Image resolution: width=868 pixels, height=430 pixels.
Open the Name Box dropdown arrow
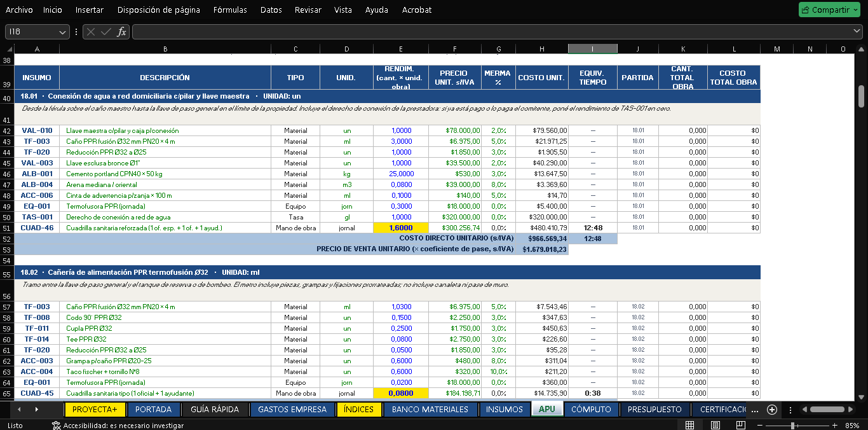62,32
